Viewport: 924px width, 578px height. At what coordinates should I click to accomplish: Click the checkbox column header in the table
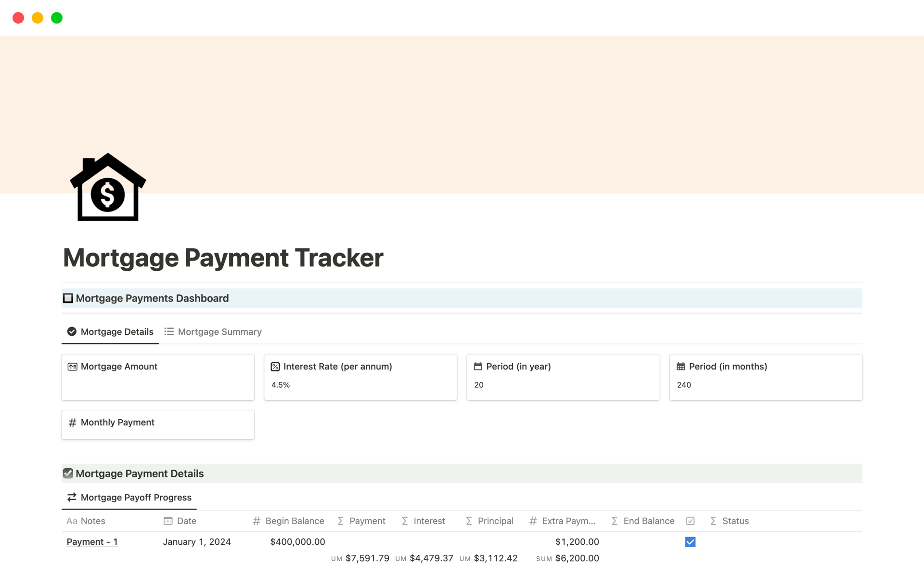(691, 521)
